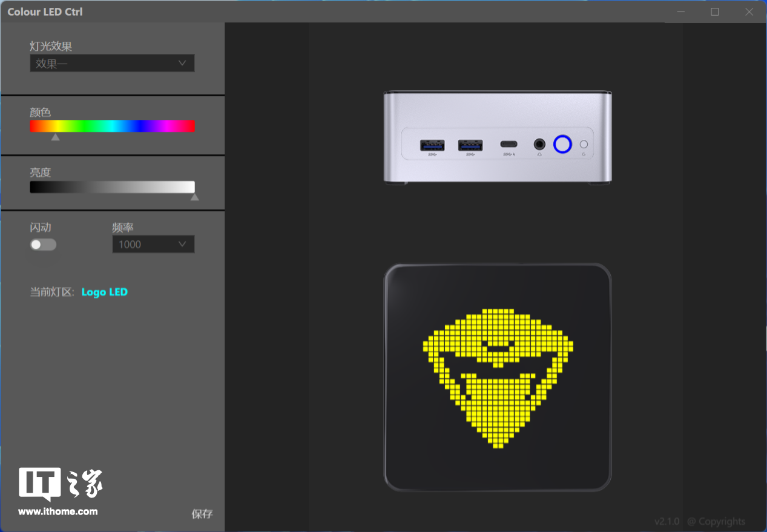Click the second USB-A port on the mini PC
The width and height of the screenshot is (767, 532).
pyautogui.click(x=470, y=145)
